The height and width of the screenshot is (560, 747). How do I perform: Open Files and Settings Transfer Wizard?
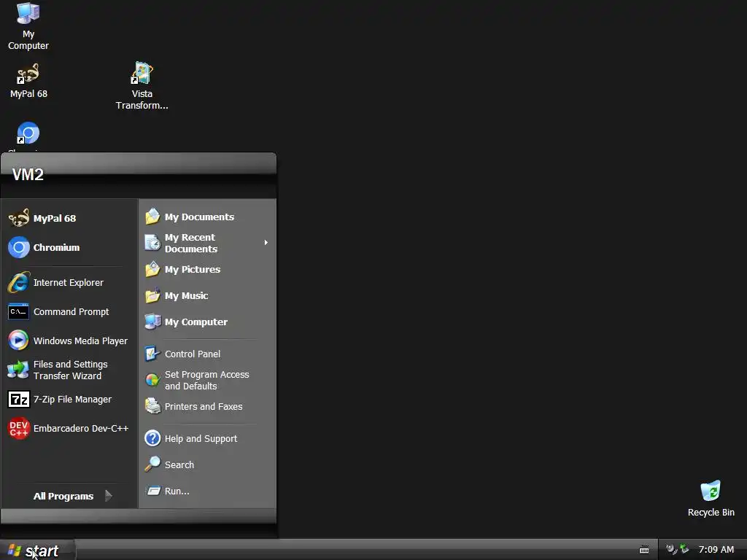69,370
